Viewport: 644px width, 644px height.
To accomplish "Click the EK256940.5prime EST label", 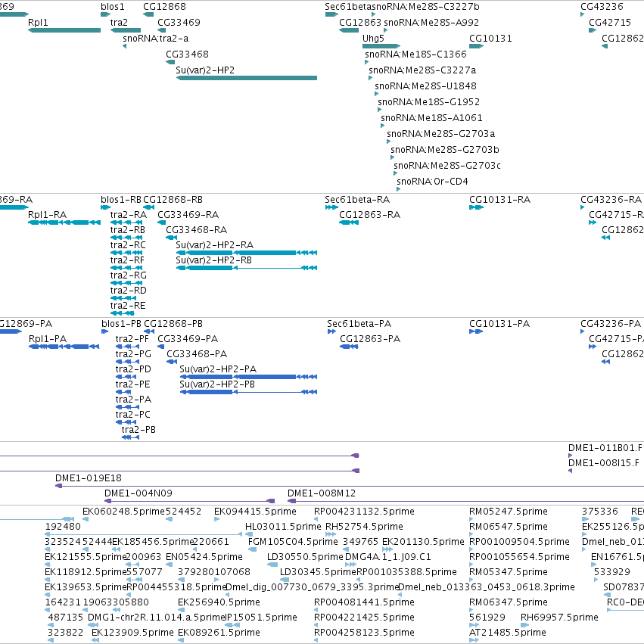I will 219,602.
